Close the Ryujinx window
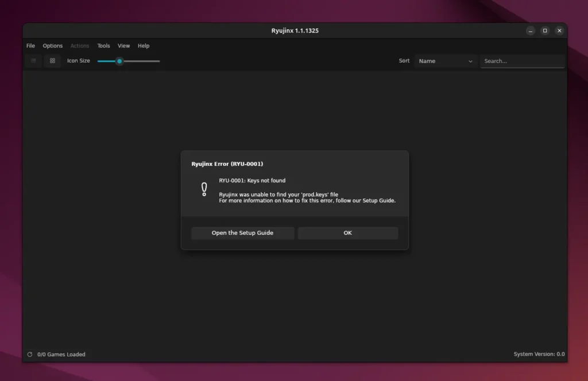588x381 pixels. (559, 30)
